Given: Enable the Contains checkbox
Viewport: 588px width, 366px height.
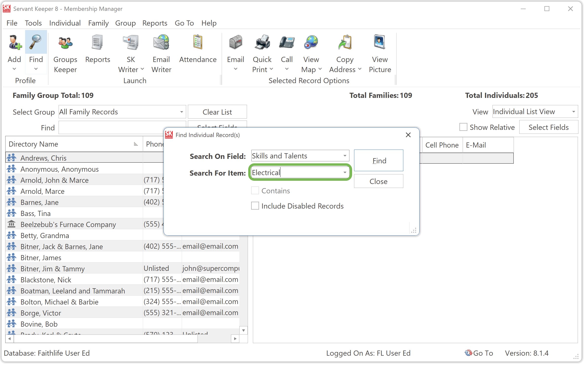Looking at the screenshot, I should tap(255, 190).
